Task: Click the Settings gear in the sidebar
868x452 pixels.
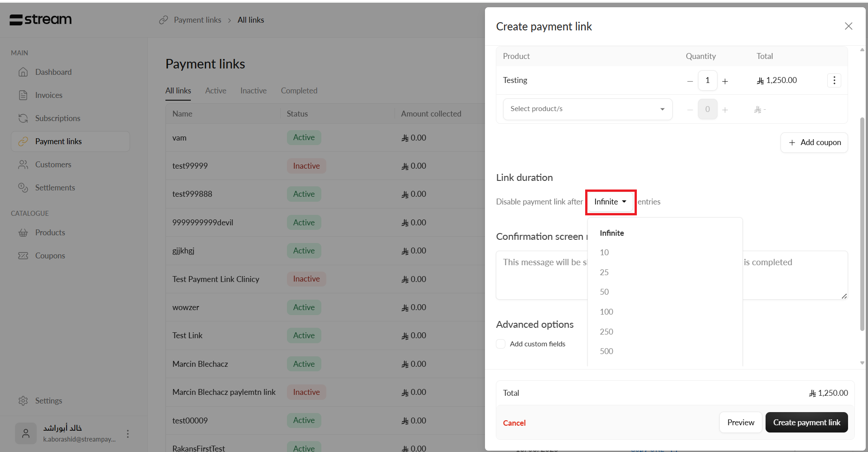Action: point(23,401)
